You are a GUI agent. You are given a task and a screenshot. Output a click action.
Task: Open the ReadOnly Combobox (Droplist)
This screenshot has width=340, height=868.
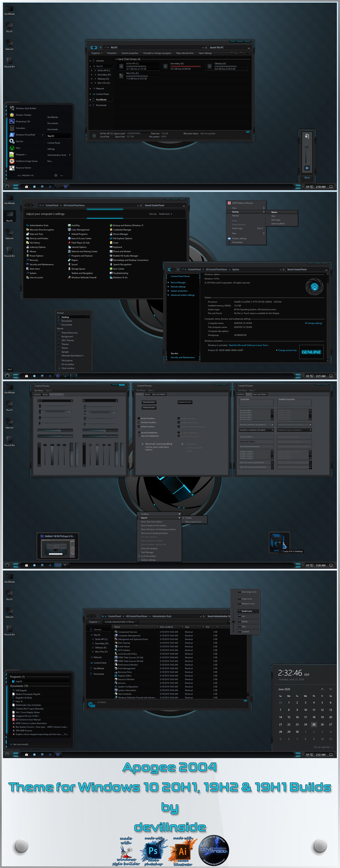pyautogui.click(x=256, y=430)
